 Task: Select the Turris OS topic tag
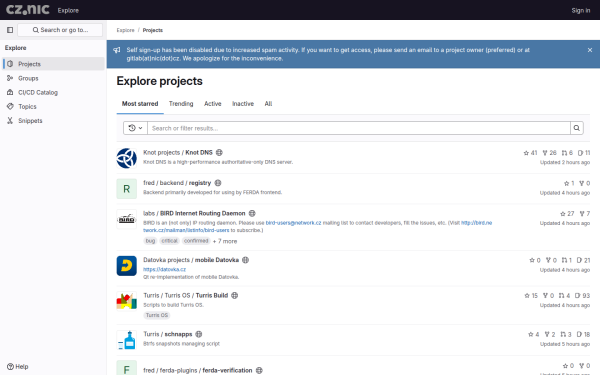[157, 315]
